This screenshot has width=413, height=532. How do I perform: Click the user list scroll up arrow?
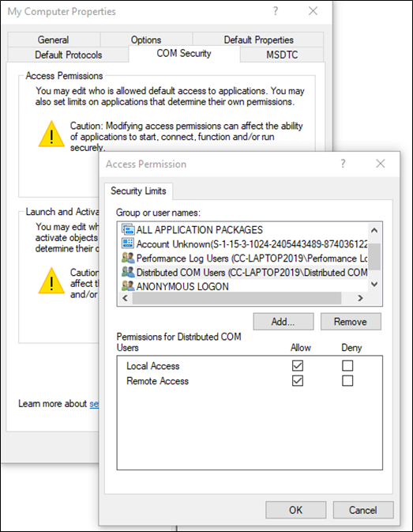(x=374, y=230)
